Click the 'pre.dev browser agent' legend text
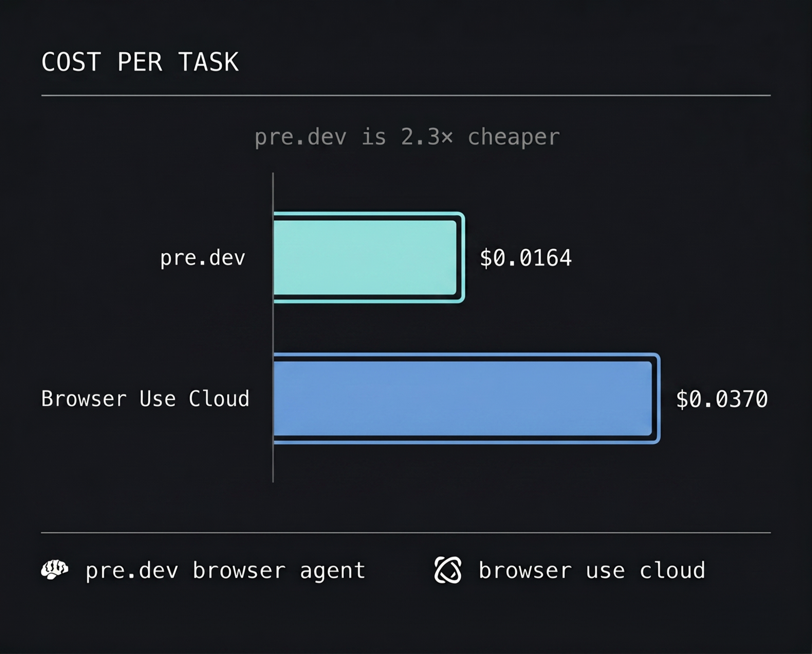This screenshot has height=654, width=812. pyautogui.click(x=225, y=571)
